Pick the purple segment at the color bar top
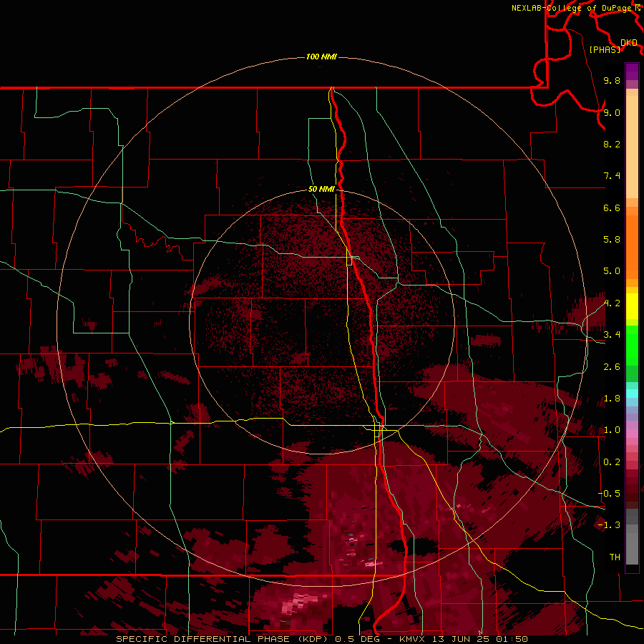Screen dimensions: 644x644 tap(632, 72)
